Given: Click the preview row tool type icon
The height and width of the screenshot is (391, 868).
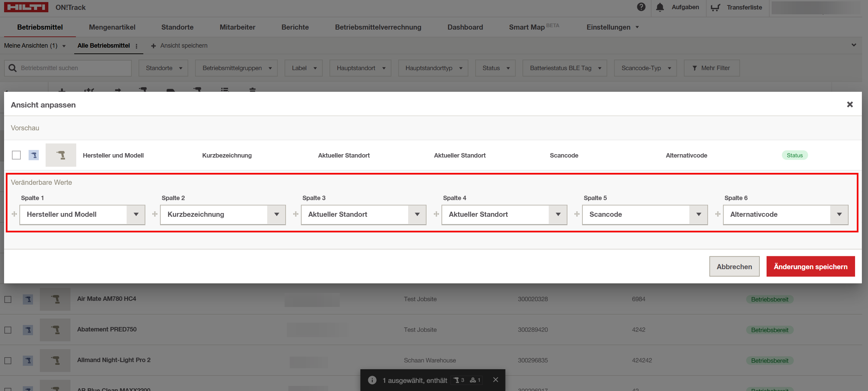Looking at the screenshot, I should pos(33,155).
